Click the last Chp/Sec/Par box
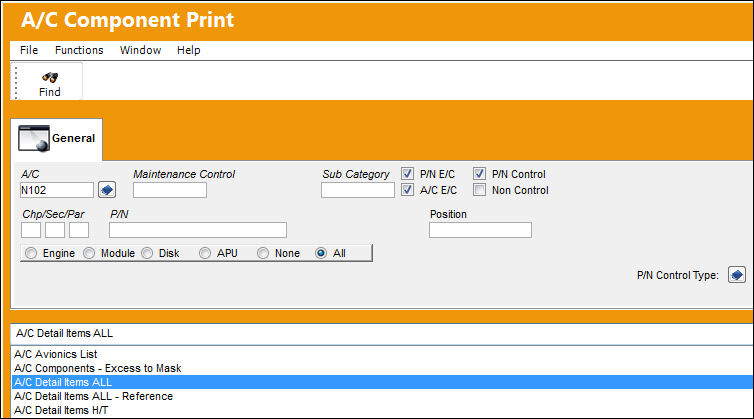This screenshot has height=419, width=754. [79, 230]
